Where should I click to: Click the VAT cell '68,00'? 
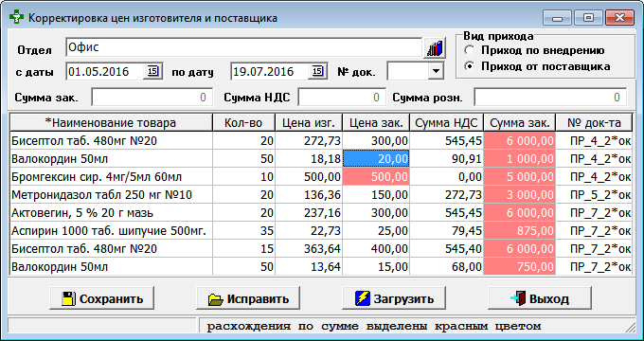[x=446, y=266]
